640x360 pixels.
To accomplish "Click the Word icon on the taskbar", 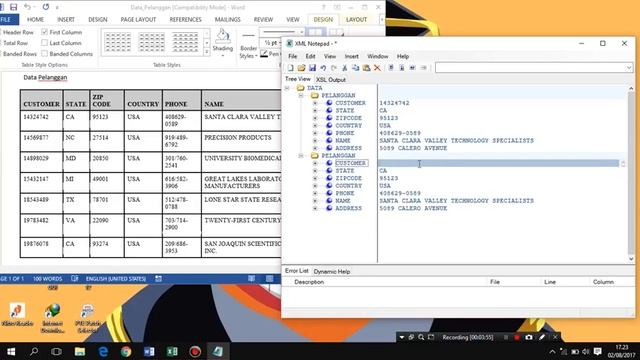I will click(149, 351).
